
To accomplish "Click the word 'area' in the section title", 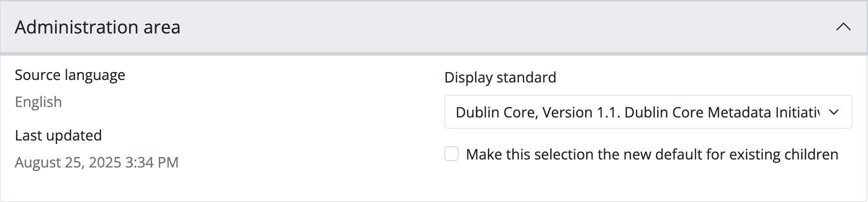I will [x=162, y=27].
